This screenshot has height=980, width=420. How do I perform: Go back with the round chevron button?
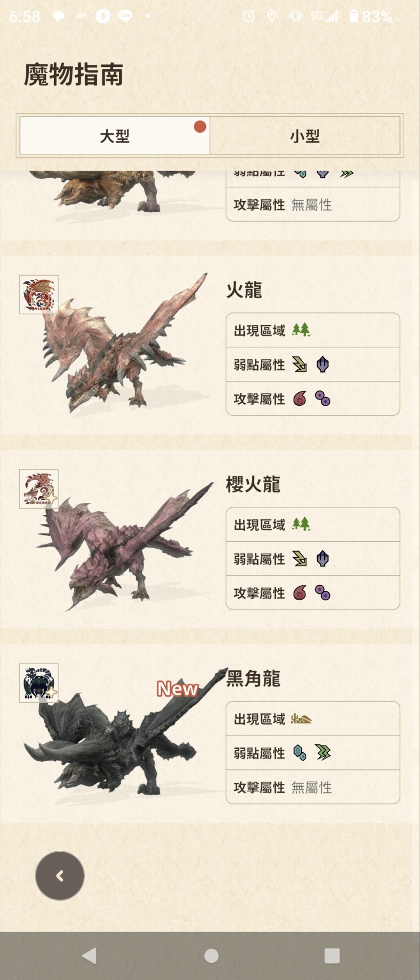[x=60, y=876]
